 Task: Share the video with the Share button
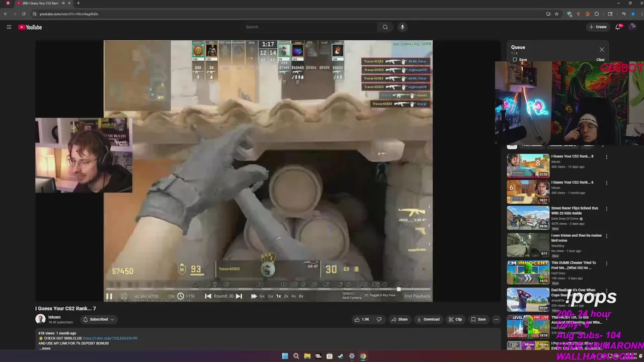pyautogui.click(x=399, y=319)
